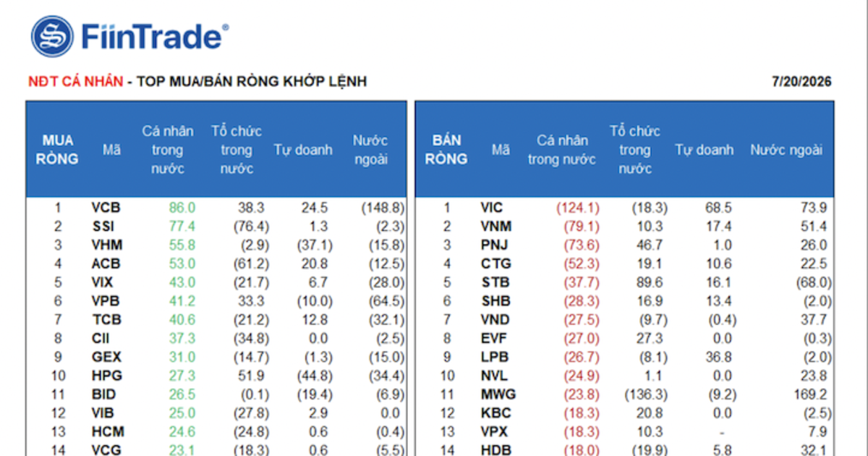Click the VCB stock ticker
Viewport: 868px width, 456px height.
pyautogui.click(x=106, y=208)
